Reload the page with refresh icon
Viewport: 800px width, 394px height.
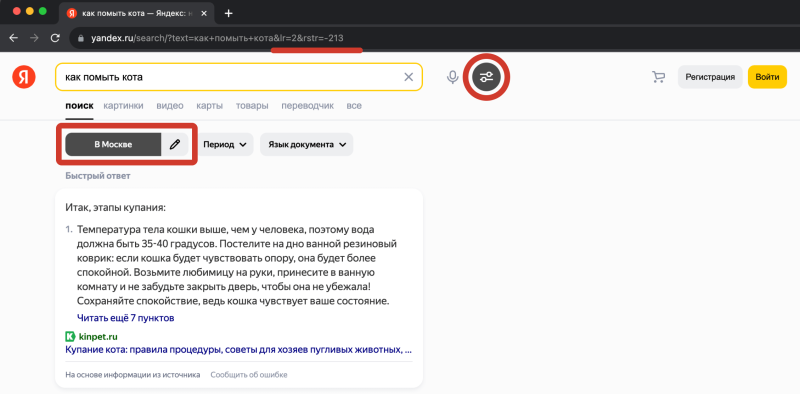(55, 38)
